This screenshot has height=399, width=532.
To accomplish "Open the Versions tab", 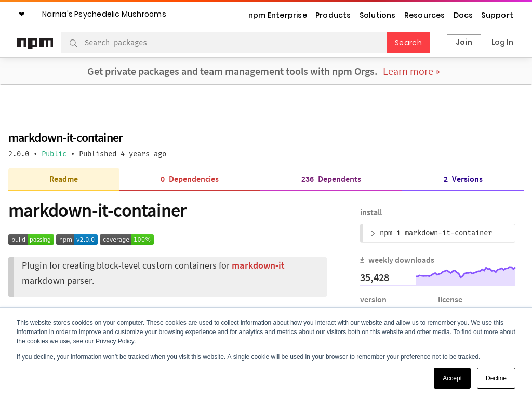I will pos(462,179).
